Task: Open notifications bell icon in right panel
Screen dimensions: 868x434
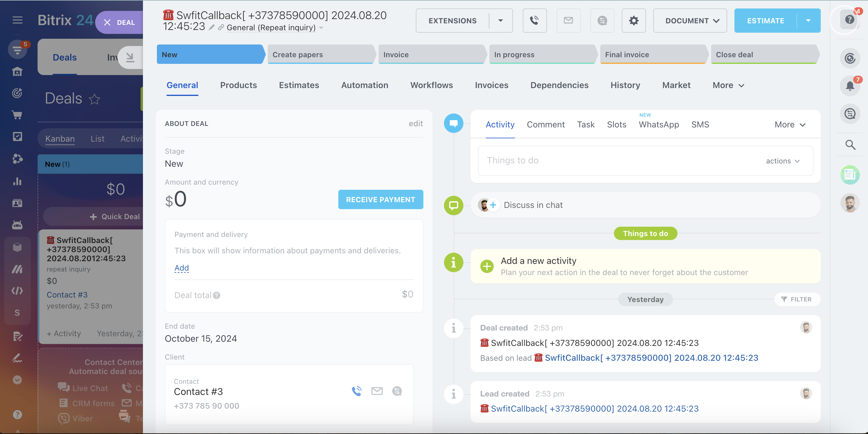Action: click(x=850, y=86)
